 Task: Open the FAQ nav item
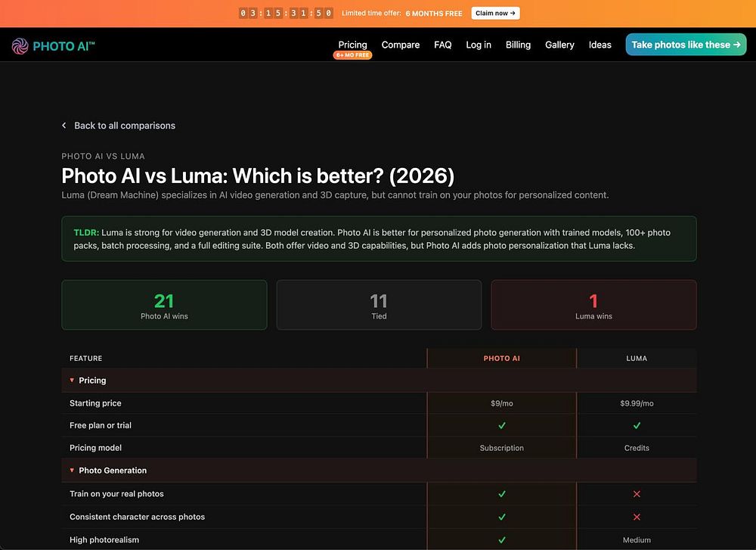click(442, 45)
